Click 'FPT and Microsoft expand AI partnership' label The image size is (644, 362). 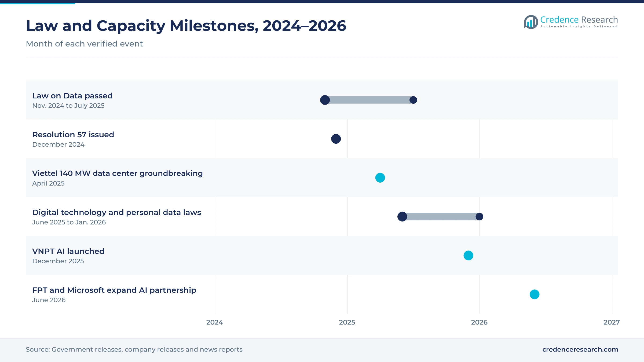pos(114,290)
